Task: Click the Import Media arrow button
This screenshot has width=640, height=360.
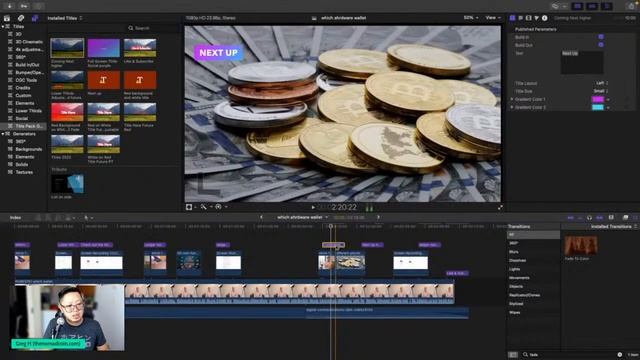Action: 9,6
